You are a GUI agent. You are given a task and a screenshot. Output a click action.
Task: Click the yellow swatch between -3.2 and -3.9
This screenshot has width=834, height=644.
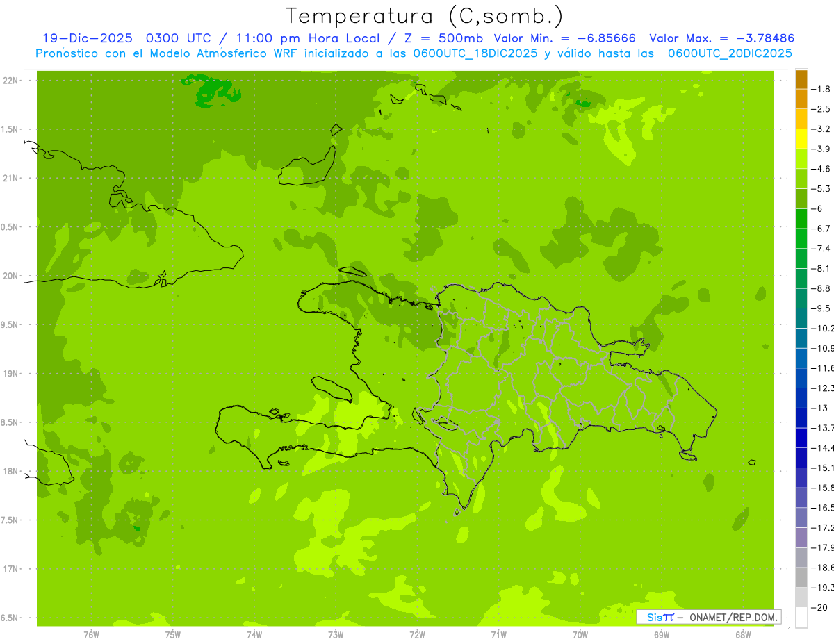801,139
